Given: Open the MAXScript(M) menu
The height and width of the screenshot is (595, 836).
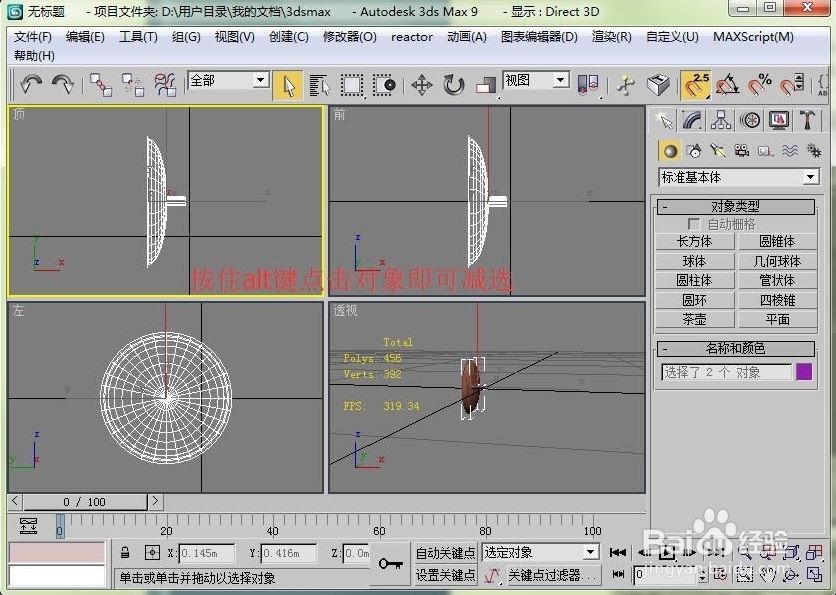Looking at the screenshot, I should [753, 37].
